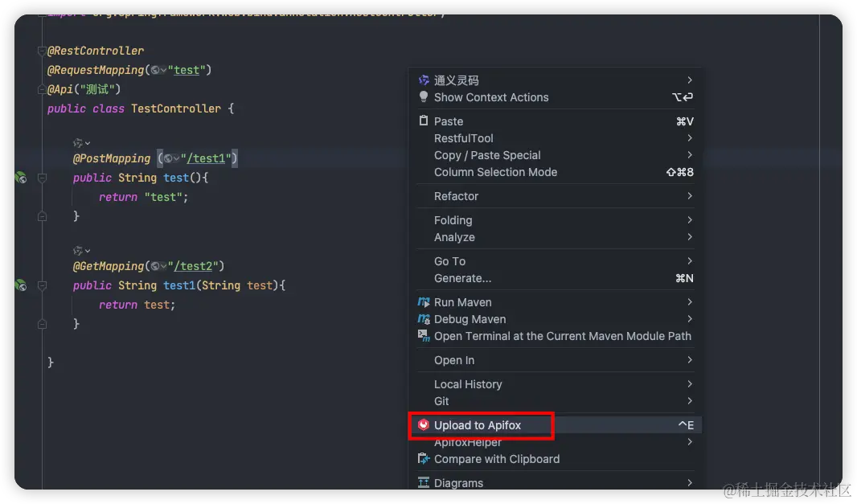Toggle Column Selection Mode
This screenshot has width=857, height=504.
click(495, 172)
